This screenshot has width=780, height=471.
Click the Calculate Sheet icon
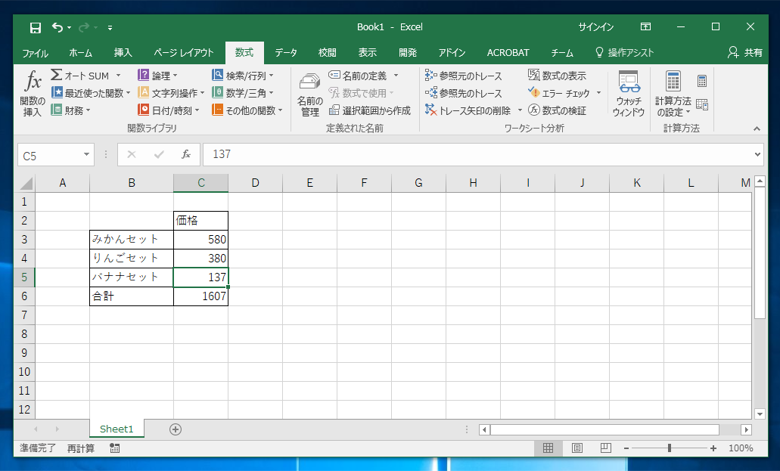[x=702, y=104]
